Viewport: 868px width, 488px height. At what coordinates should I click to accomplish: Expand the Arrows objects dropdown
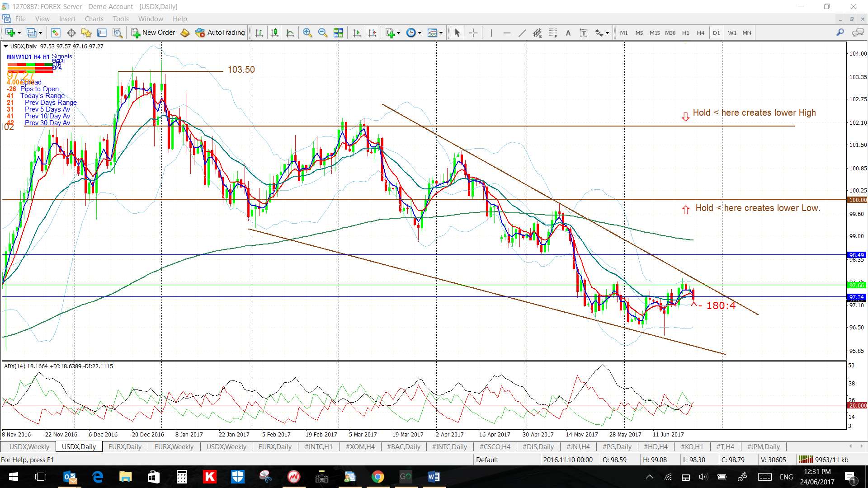607,33
